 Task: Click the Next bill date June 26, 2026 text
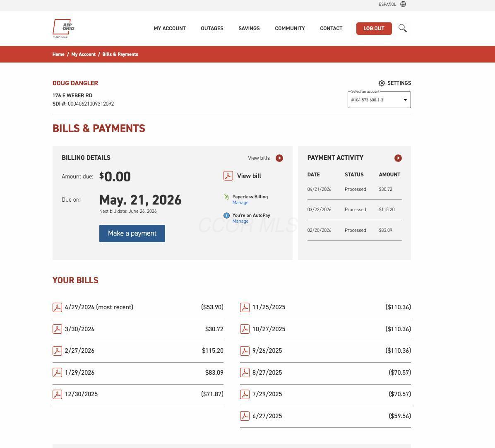128,211
